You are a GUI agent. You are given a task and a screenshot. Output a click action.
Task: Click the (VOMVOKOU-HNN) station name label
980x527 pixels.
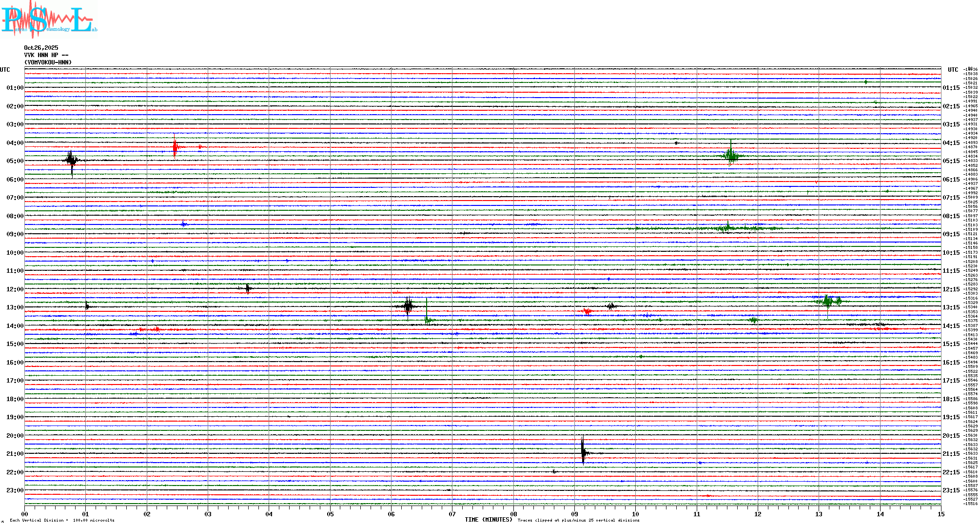coord(48,62)
